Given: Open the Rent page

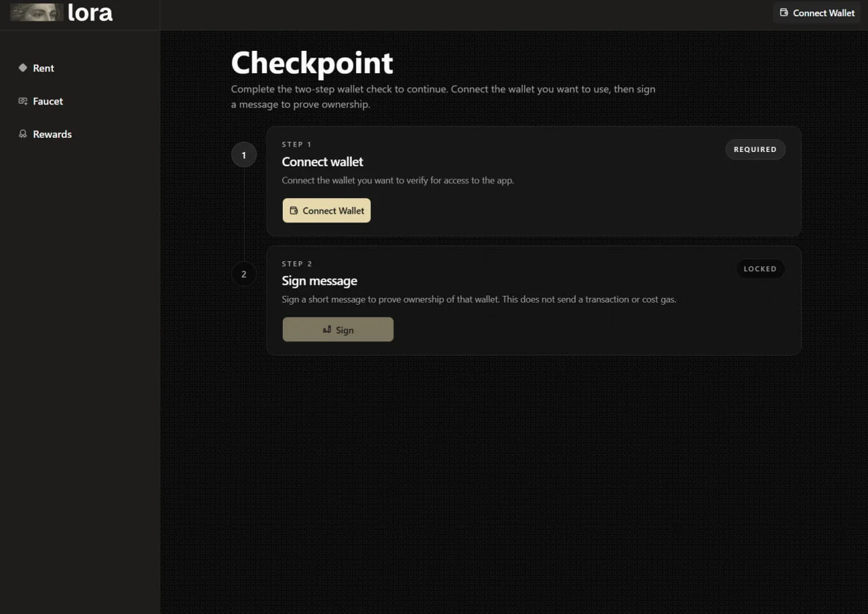Looking at the screenshot, I should (43, 68).
